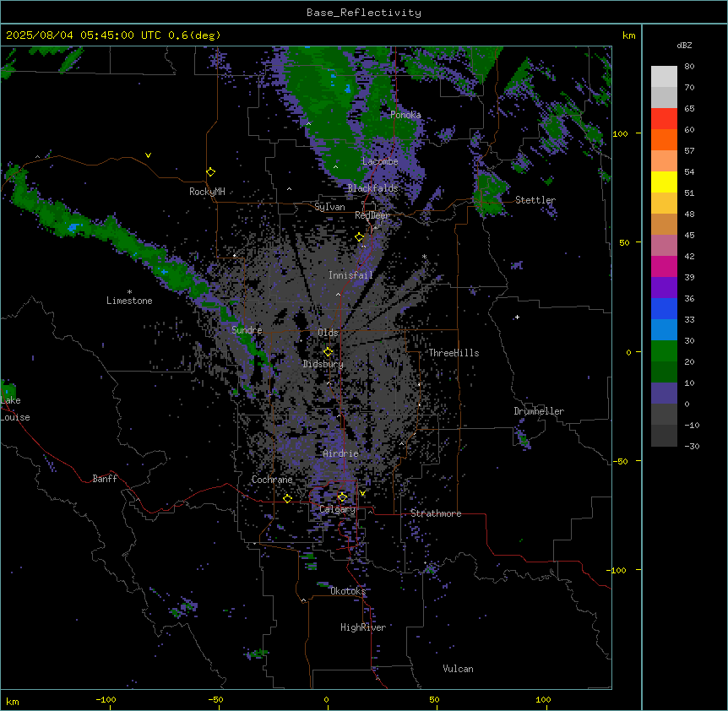Select the Okotoks label
Image resolution: width=728 pixels, height=711 pixels.
click(x=348, y=591)
